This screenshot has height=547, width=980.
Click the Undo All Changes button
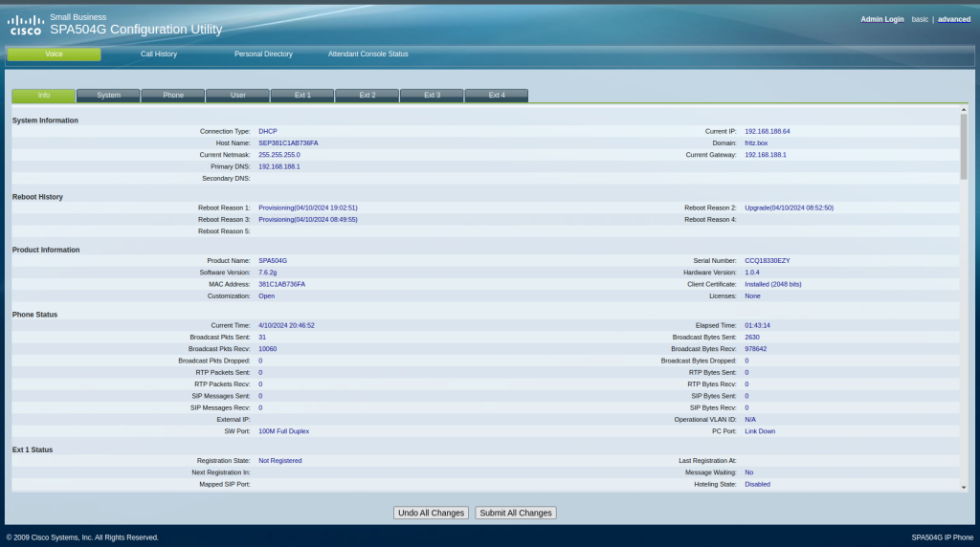[x=432, y=513]
